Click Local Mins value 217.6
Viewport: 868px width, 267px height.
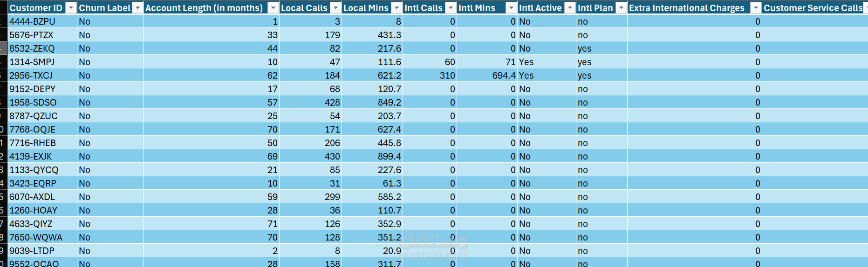point(372,48)
